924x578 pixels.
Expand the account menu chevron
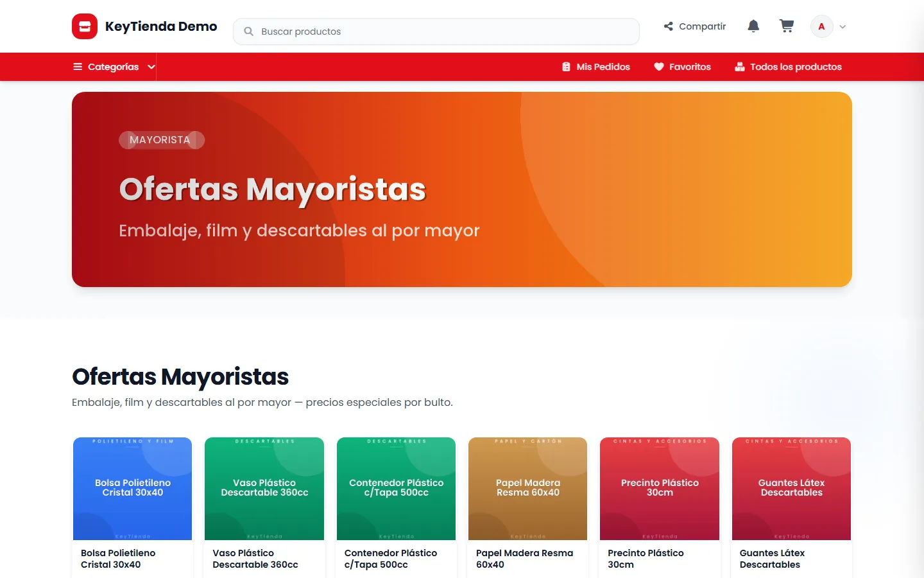[x=843, y=27]
